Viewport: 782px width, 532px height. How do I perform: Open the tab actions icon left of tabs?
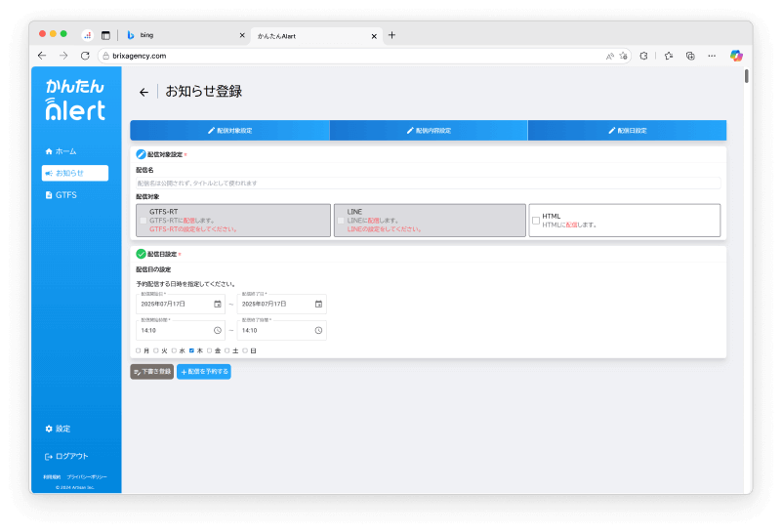coord(105,35)
